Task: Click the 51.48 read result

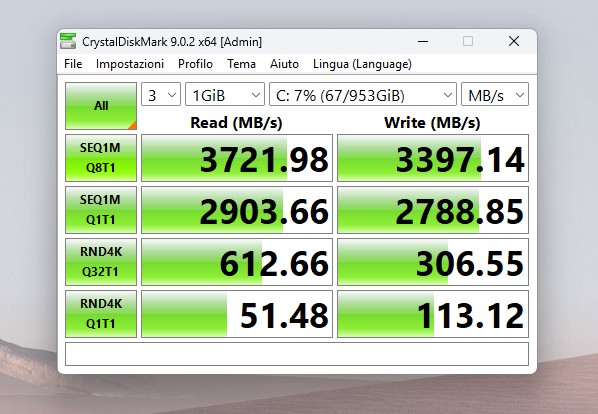Action: [x=237, y=314]
